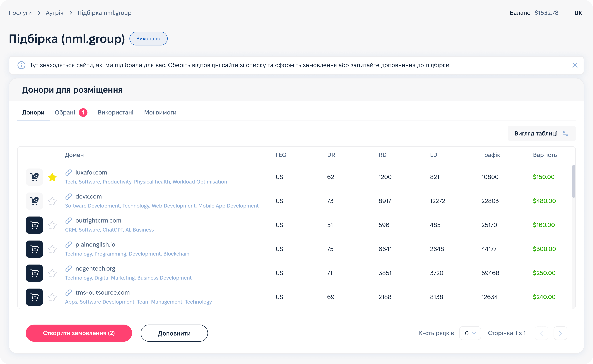Add luxafor.com to cart via cart icon
This screenshot has height=364, width=593.
click(34, 177)
